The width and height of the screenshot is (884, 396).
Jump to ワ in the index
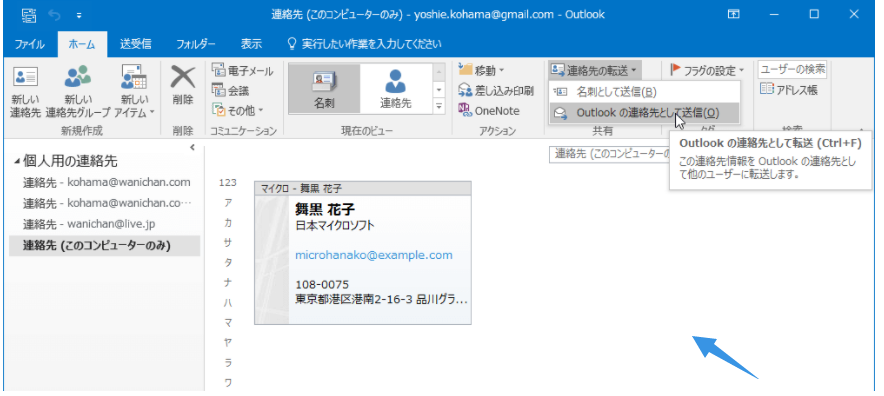pos(228,382)
